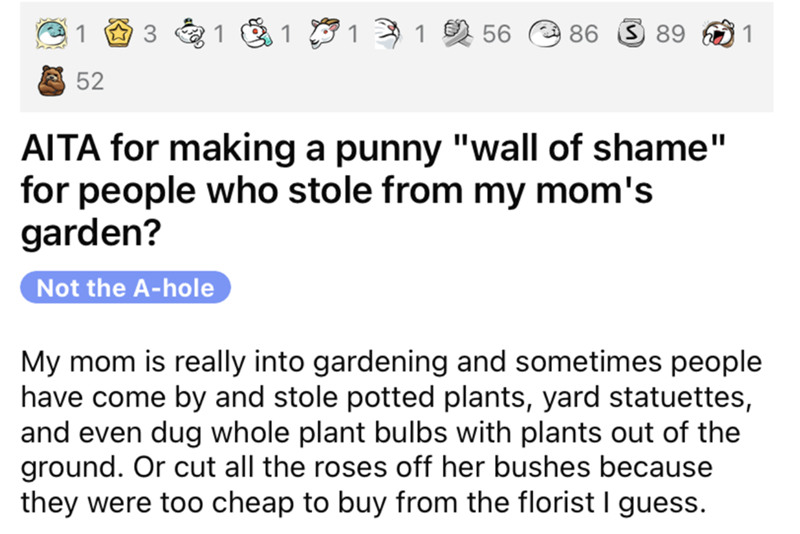Click the "Not the A-hole" flair tag

click(125, 288)
